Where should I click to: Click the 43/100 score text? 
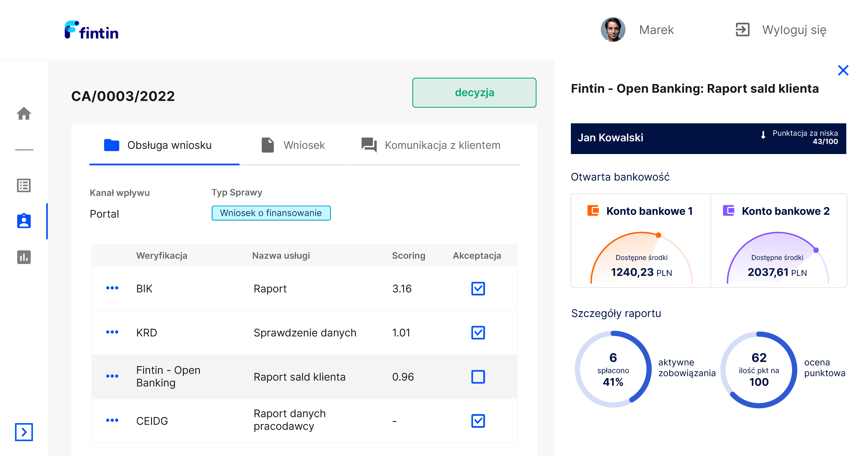(x=825, y=142)
